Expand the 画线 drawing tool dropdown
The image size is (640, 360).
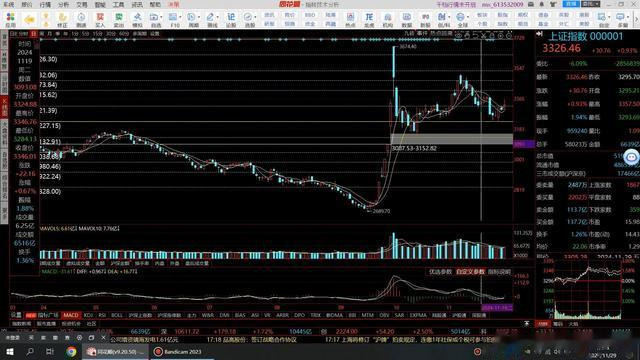218,17
